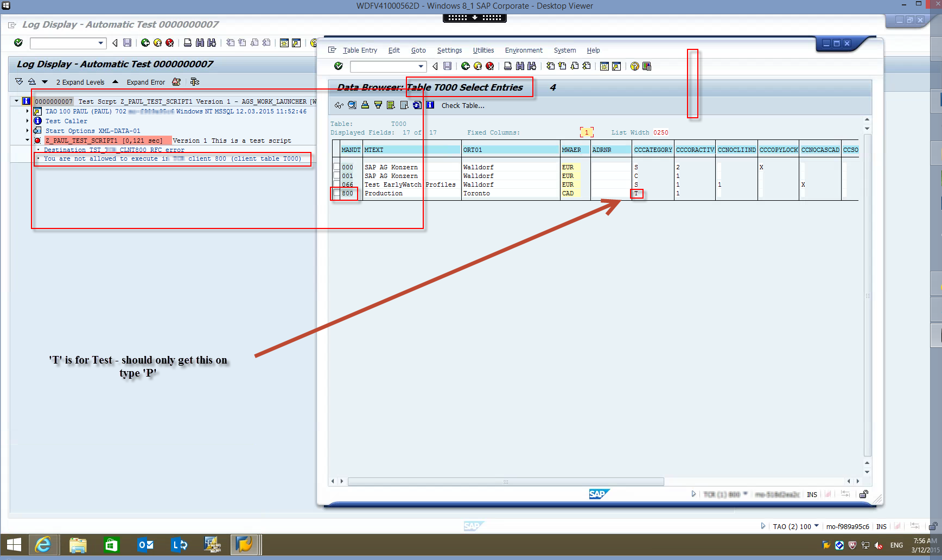942x560 pixels.
Task: Click Create New Session icon in Data Browser
Action: [604, 66]
